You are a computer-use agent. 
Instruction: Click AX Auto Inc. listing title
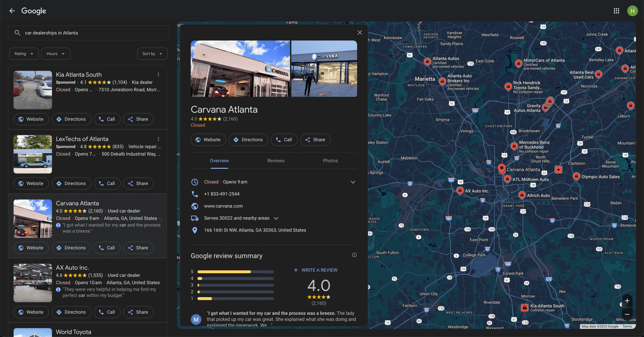(x=72, y=268)
